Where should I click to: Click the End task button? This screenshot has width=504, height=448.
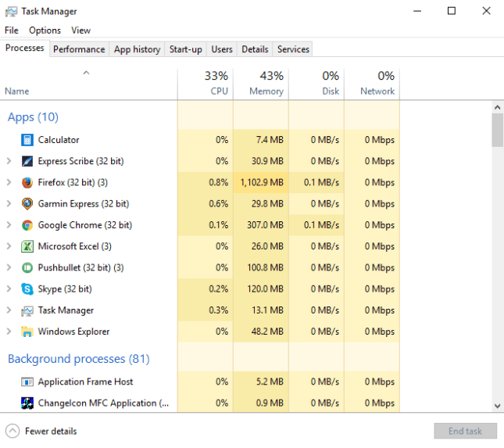(x=465, y=431)
